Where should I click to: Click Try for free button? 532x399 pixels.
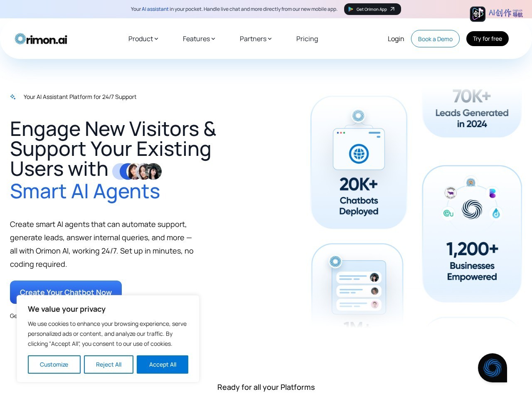pos(488,39)
